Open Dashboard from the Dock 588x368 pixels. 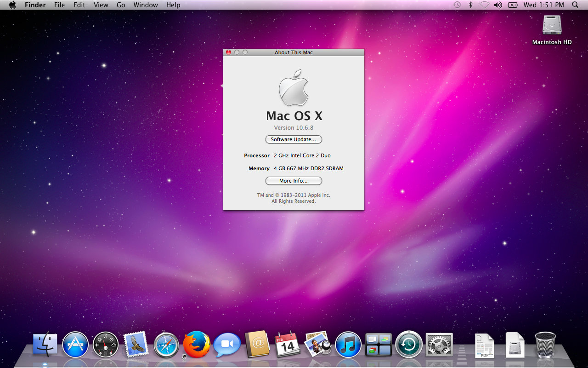[x=106, y=345]
